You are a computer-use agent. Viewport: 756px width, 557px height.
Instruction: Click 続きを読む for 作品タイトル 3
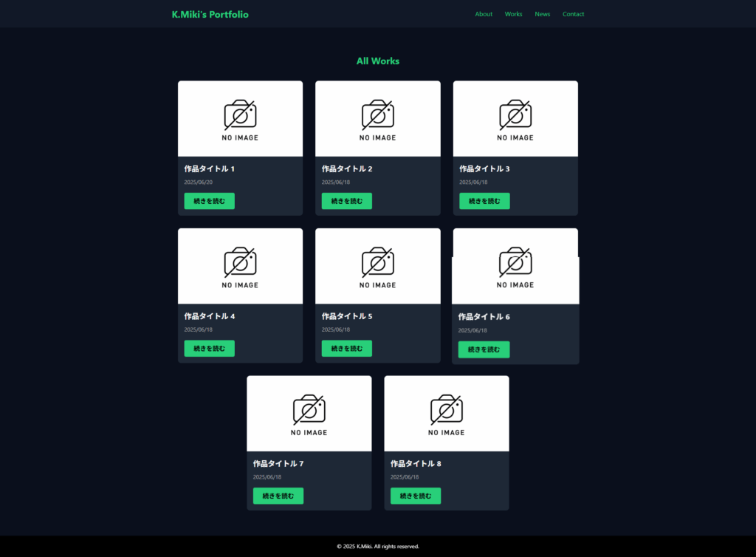tap(484, 201)
